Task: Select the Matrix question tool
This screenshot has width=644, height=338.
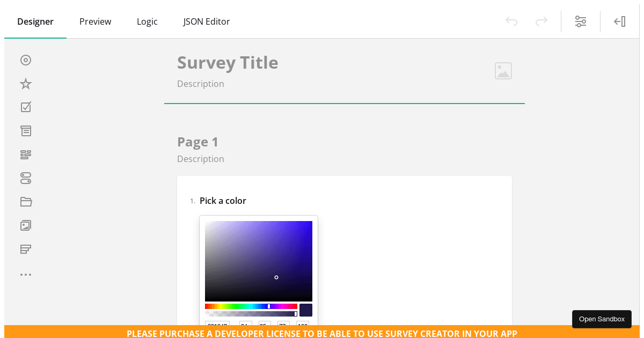Action: pos(26,248)
